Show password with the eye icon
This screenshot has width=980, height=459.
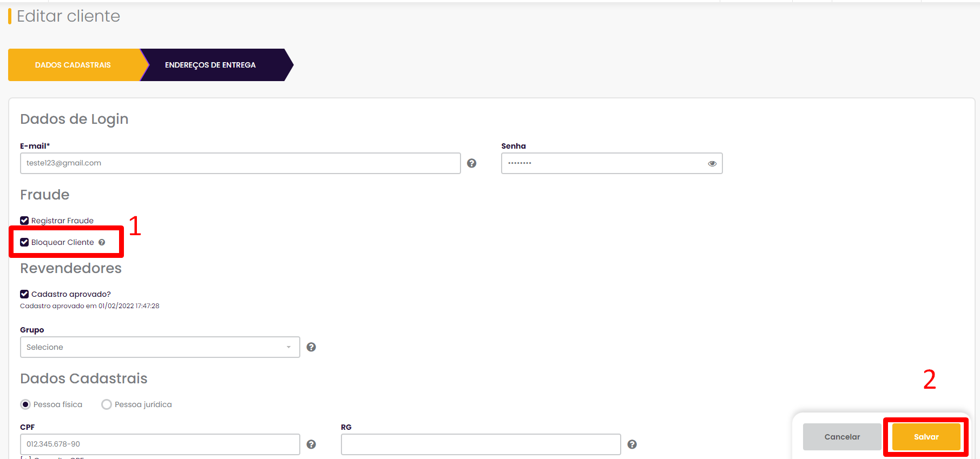click(x=712, y=163)
